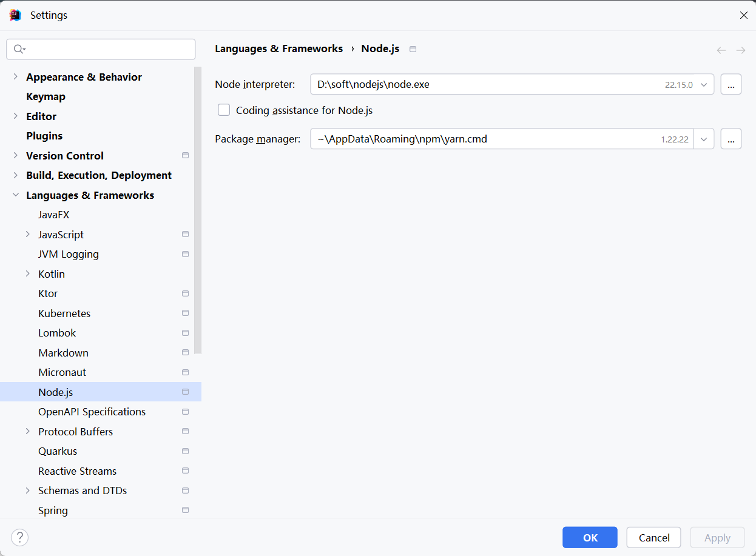Viewport: 756px width, 556px height.
Task: Expand the Version Control section
Action: tap(15, 155)
